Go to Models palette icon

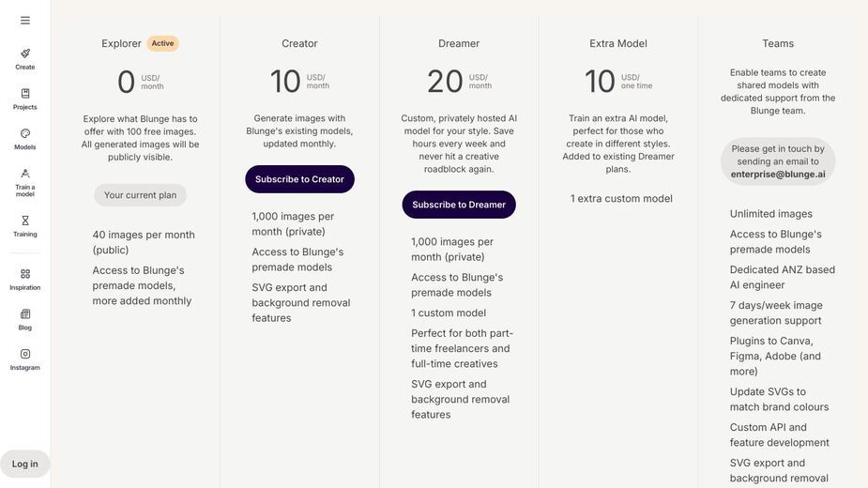(25, 133)
